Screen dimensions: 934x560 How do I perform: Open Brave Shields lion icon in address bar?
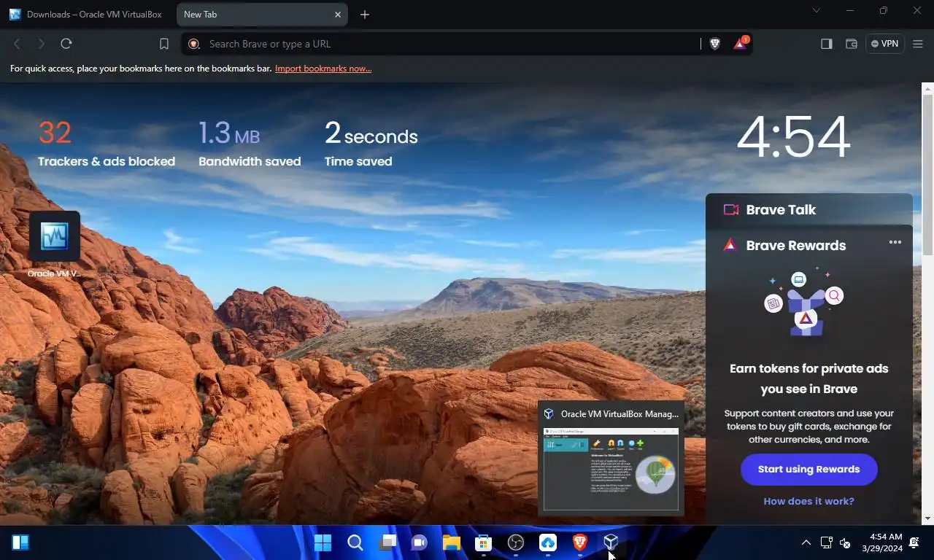click(715, 44)
